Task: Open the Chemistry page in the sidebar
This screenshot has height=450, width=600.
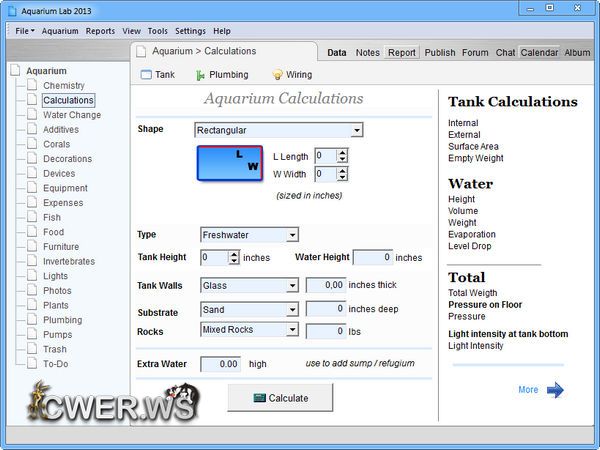Action: (x=63, y=86)
